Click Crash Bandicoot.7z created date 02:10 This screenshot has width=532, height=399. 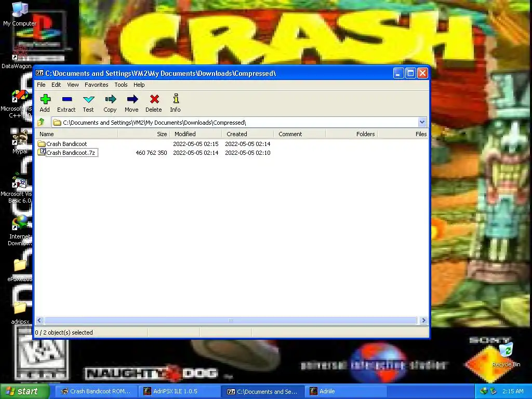248,153
